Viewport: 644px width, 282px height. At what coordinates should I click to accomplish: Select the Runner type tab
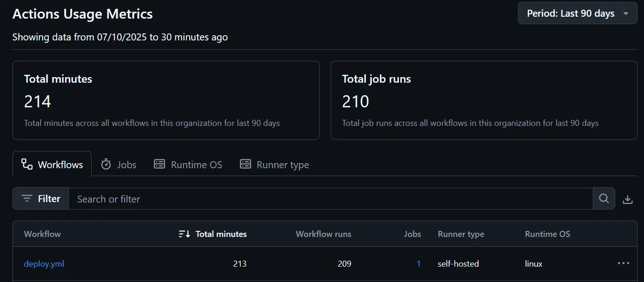tap(274, 164)
